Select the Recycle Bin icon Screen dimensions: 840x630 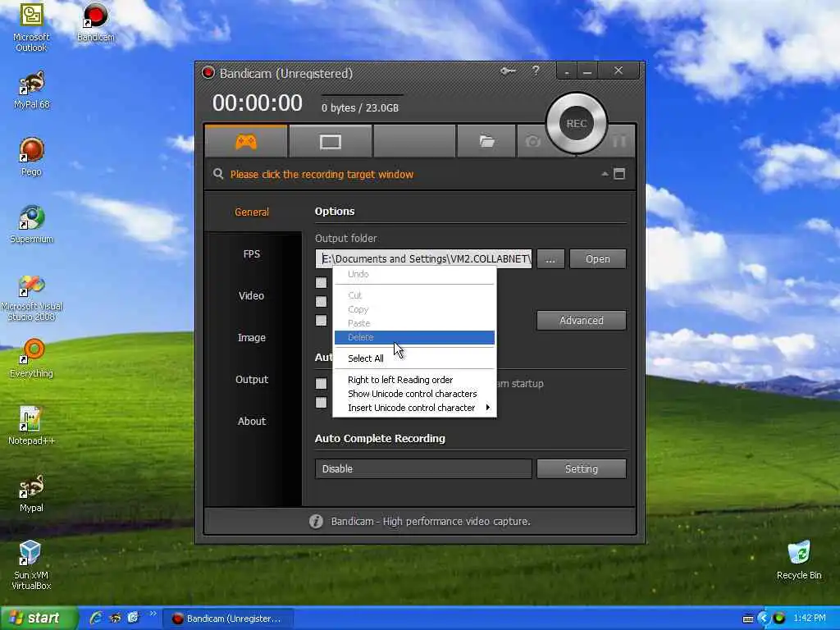point(799,560)
